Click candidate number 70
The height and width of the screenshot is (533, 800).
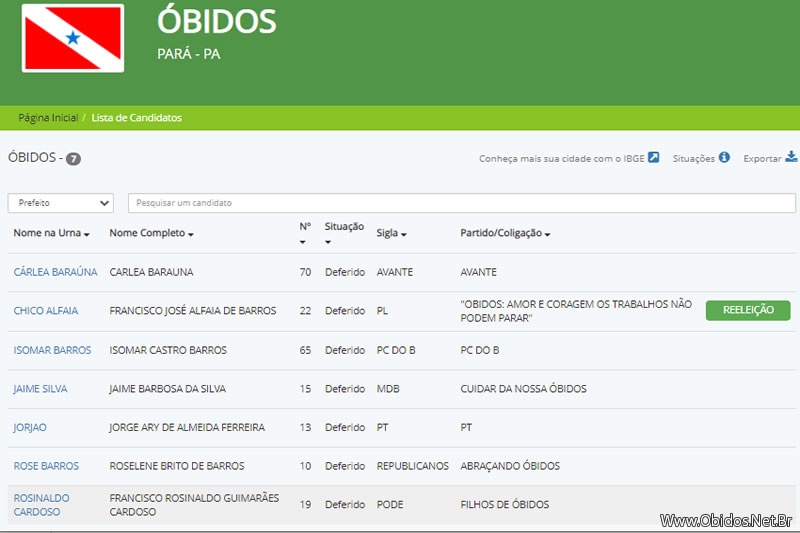coord(305,272)
